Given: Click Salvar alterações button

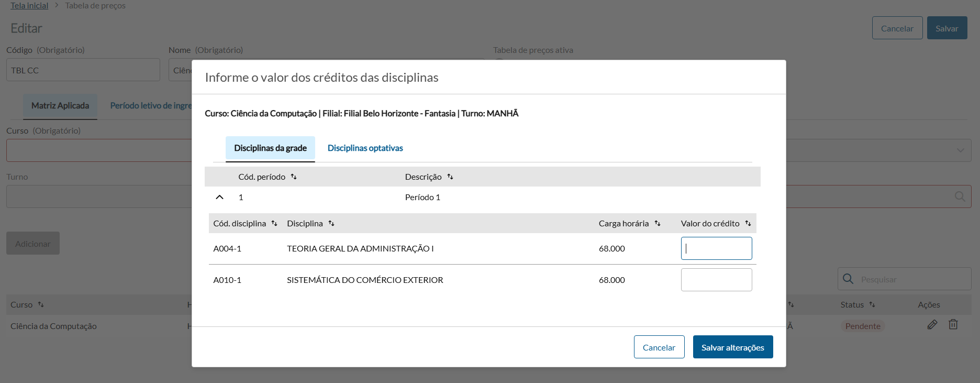Looking at the screenshot, I should pyautogui.click(x=732, y=347).
